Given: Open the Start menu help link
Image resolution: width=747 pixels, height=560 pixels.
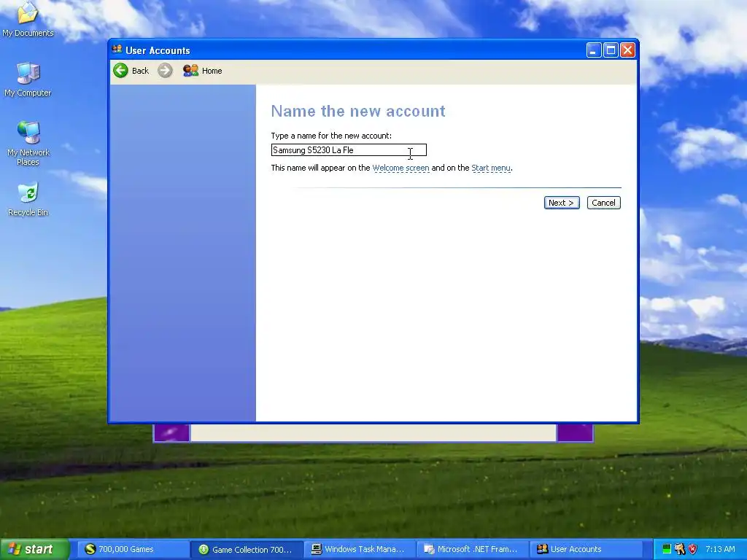Looking at the screenshot, I should pos(491,168).
